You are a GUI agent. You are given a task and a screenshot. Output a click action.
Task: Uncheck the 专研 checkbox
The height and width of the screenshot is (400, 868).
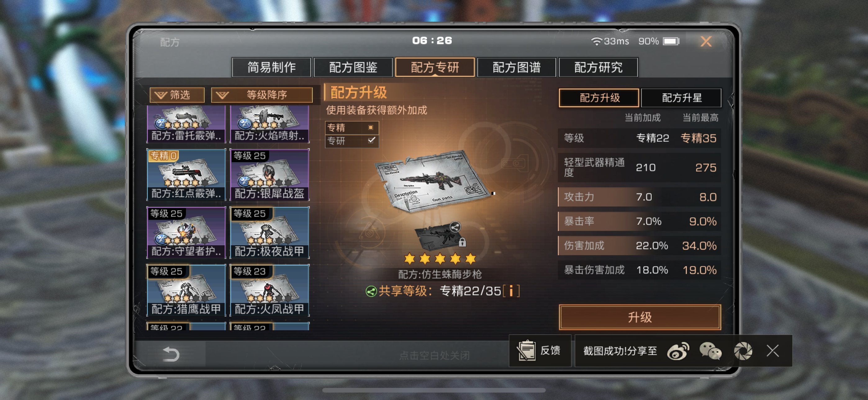tap(371, 140)
